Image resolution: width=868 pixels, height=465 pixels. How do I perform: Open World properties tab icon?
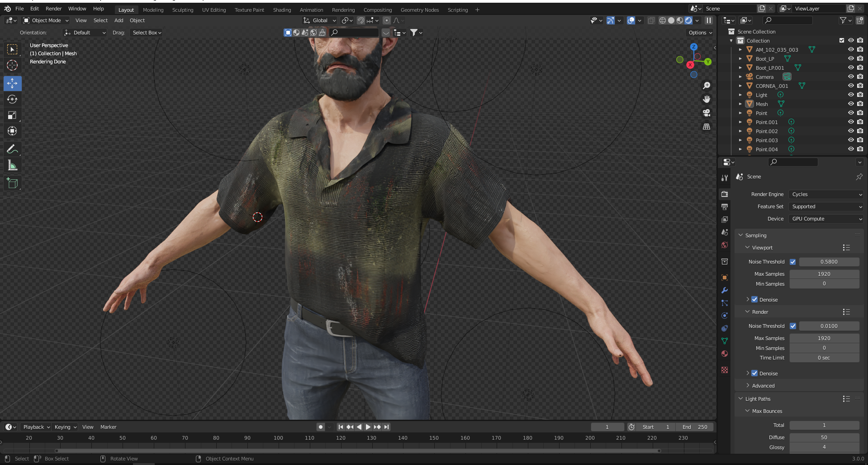[725, 245]
